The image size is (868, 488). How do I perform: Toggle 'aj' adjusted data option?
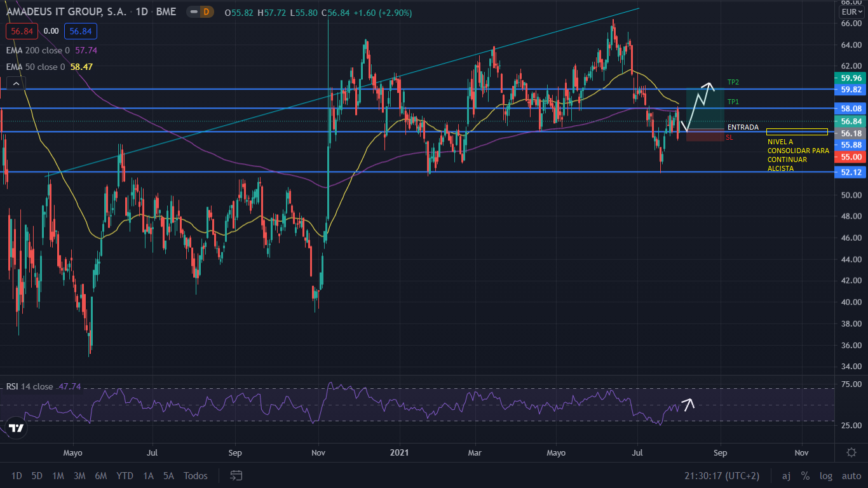point(786,476)
